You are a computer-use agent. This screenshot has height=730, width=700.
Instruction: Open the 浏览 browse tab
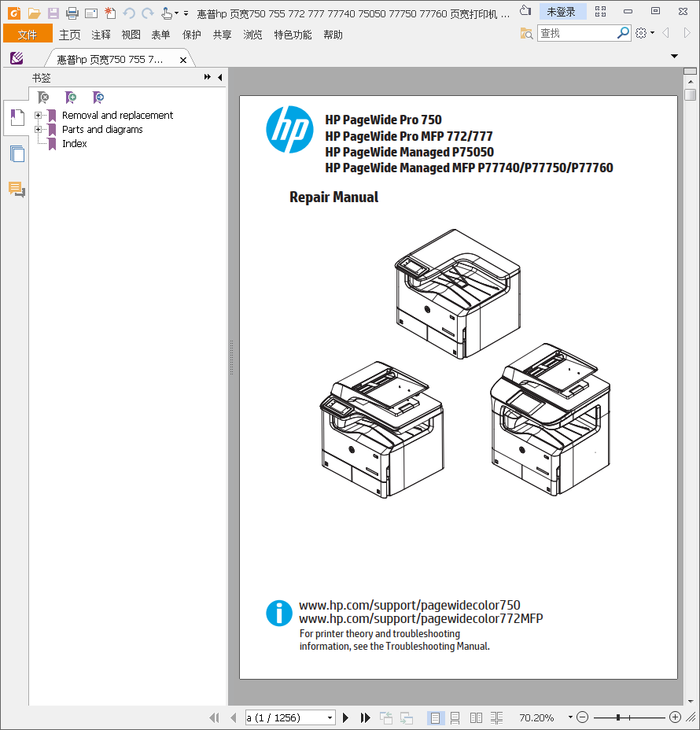(252, 35)
